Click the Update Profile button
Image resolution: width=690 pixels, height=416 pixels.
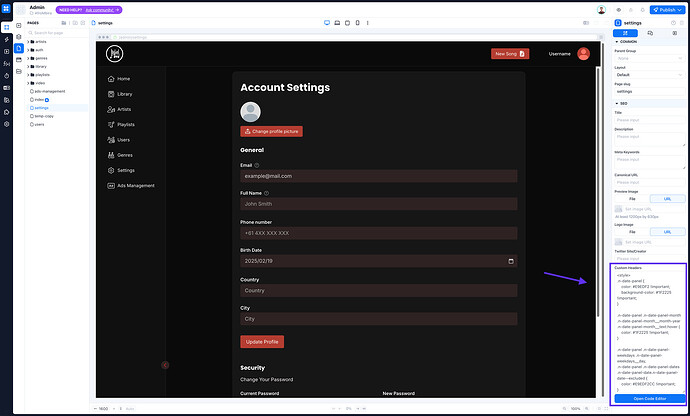262,342
